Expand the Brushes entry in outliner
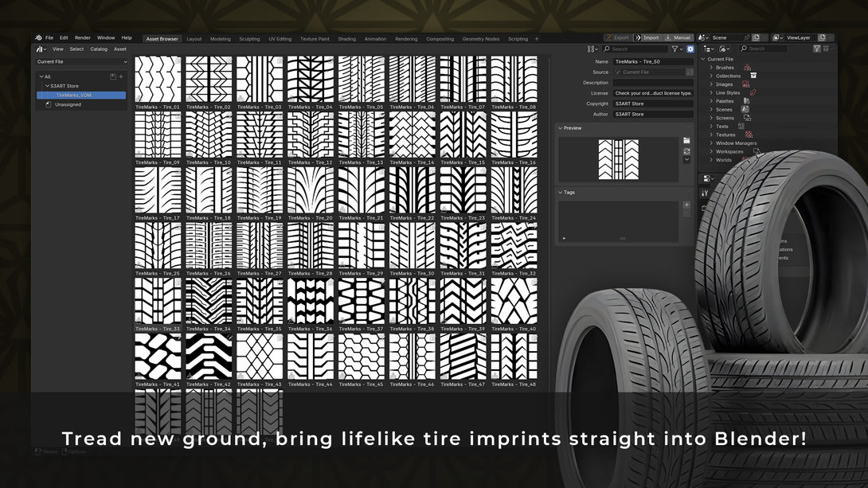Image resolution: width=868 pixels, height=488 pixels. pyautogui.click(x=711, y=68)
